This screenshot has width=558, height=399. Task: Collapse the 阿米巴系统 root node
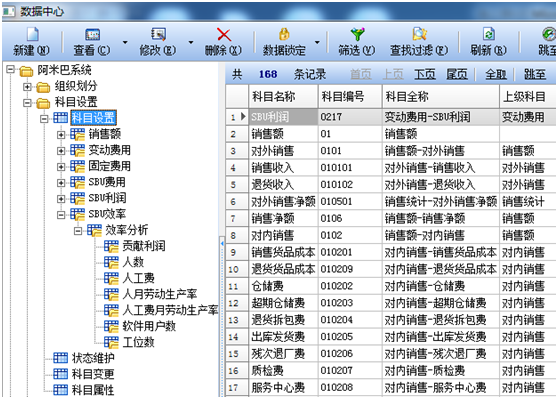click(x=10, y=69)
